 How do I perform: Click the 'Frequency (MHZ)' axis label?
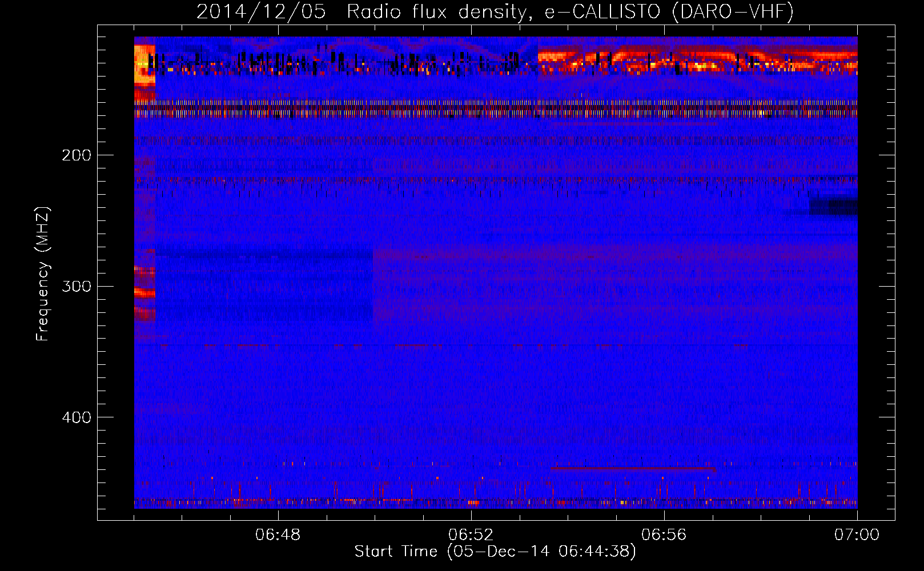[43, 274]
